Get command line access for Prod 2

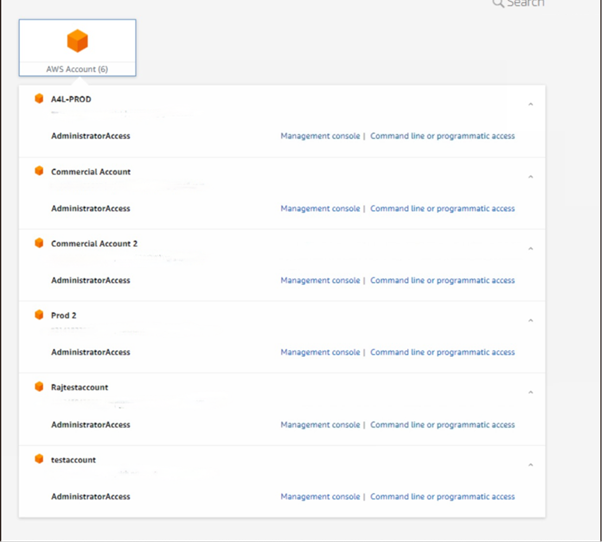(x=442, y=352)
